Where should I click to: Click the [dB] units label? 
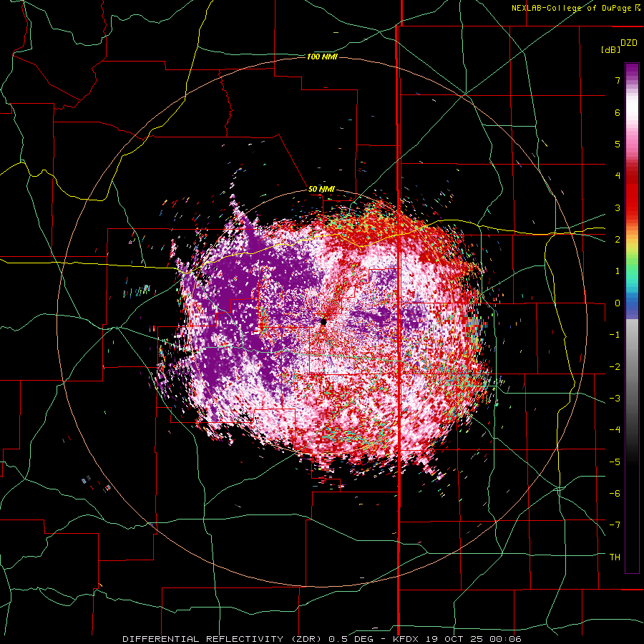tap(610, 49)
